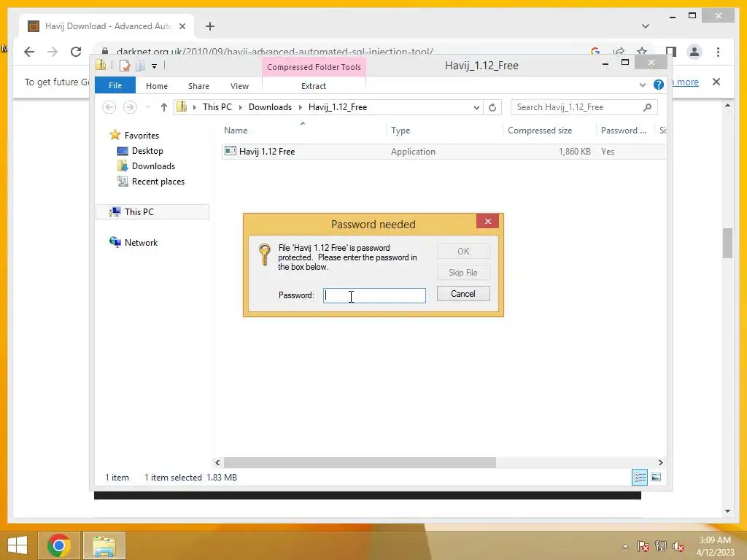
Task: Open the Share ribbon tab
Action: [x=198, y=86]
